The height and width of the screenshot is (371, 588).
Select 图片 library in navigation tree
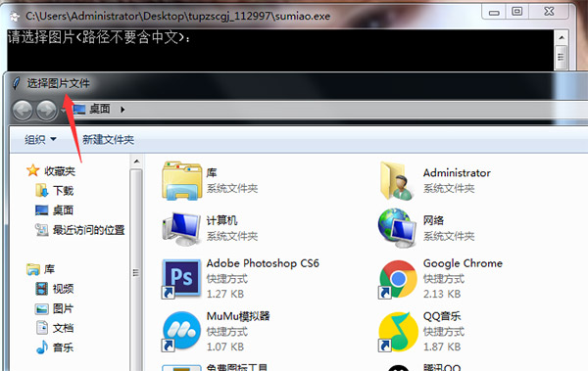[x=63, y=308]
